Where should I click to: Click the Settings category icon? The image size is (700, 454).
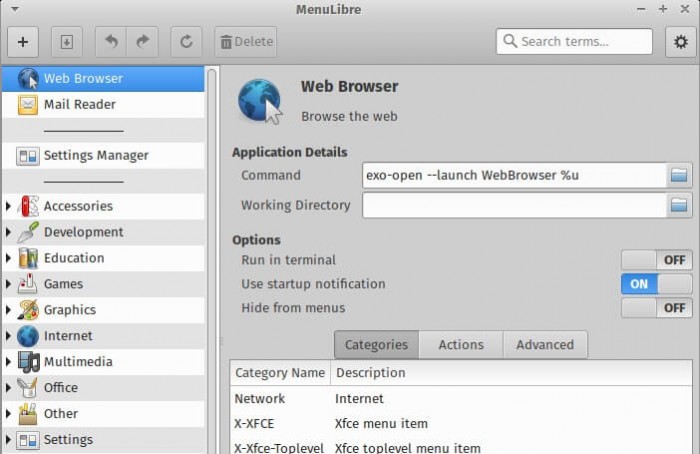(28, 440)
